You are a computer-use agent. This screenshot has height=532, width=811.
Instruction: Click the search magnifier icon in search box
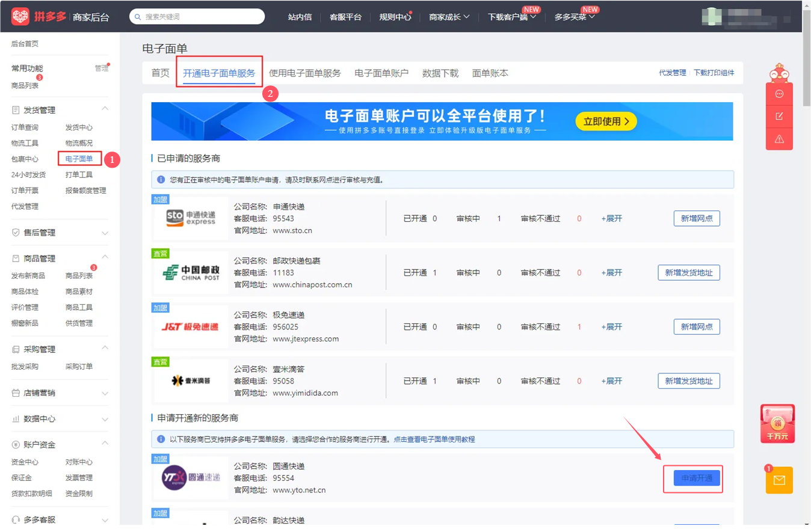point(138,17)
